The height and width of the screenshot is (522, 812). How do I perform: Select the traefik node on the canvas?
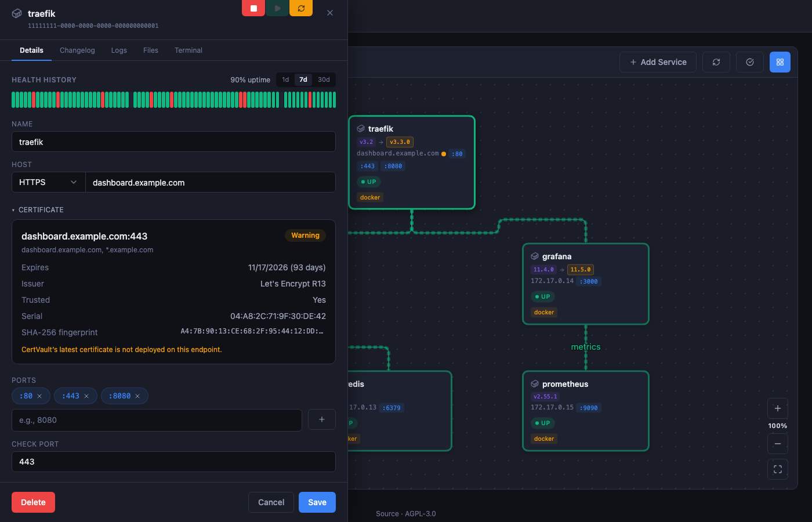click(412, 162)
